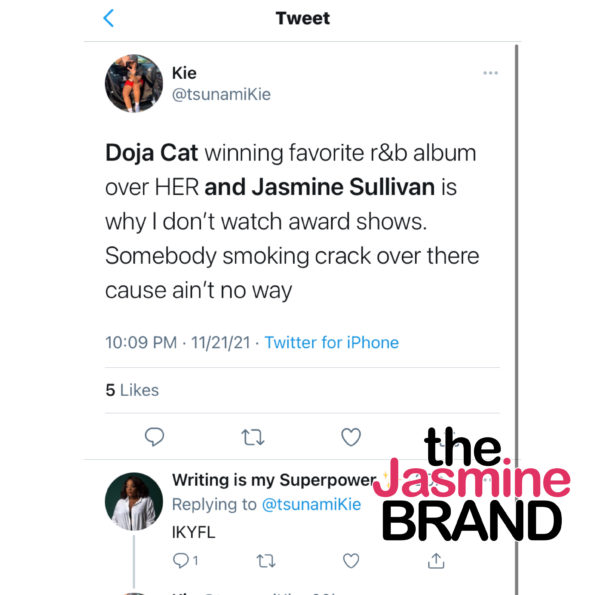Click the @tsunamiKie handle under Kie
The height and width of the screenshot is (595, 595).
[x=221, y=94]
